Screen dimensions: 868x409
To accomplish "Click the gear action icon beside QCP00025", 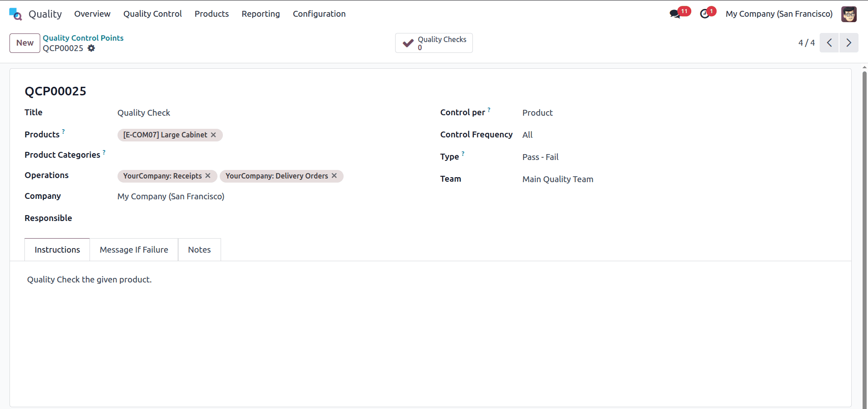I will click(x=91, y=48).
